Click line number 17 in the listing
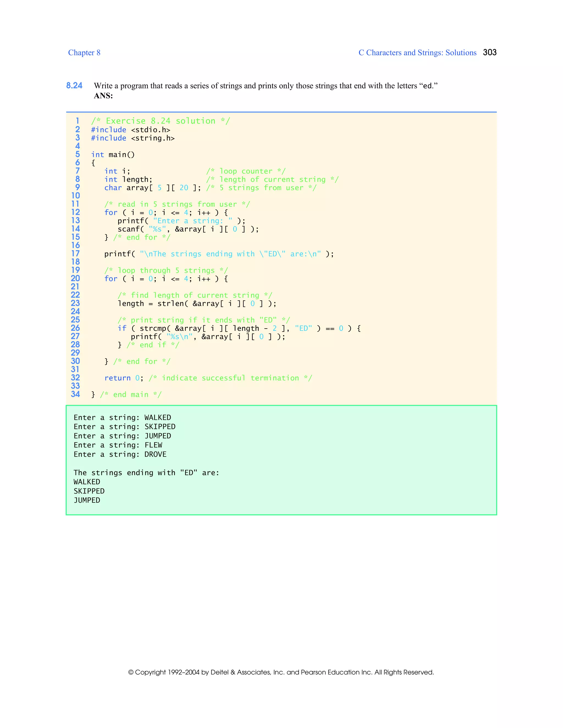The width and height of the screenshot is (563, 728). pyautogui.click(x=75, y=254)
